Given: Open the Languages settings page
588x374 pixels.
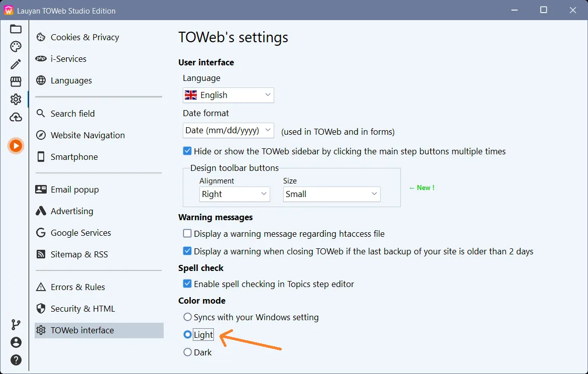Looking at the screenshot, I should (71, 80).
